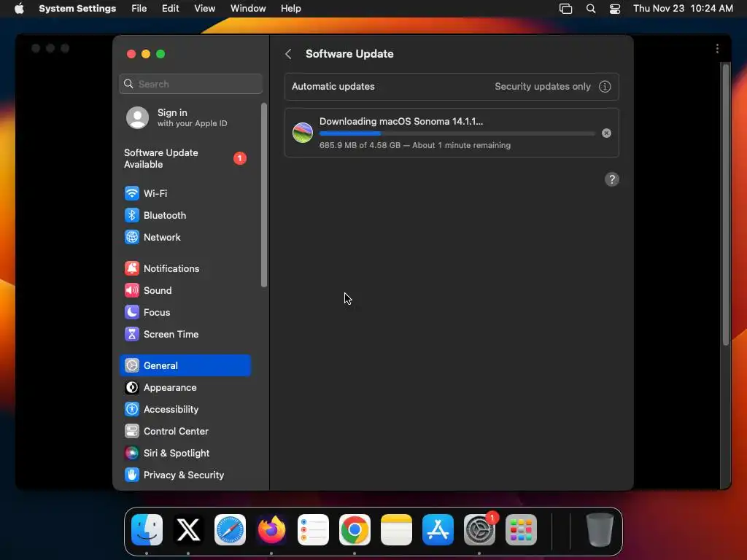
Task: Open the Edit menu
Action: pyautogui.click(x=170, y=9)
